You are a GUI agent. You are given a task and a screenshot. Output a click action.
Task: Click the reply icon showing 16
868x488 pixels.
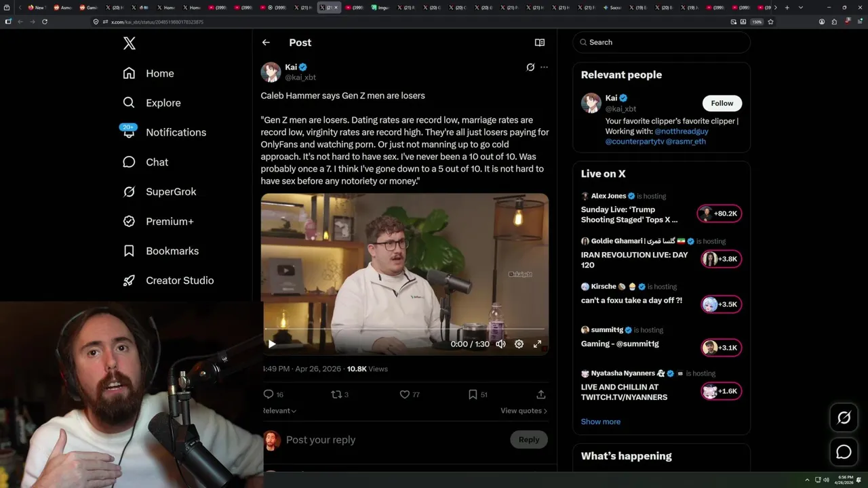click(273, 394)
